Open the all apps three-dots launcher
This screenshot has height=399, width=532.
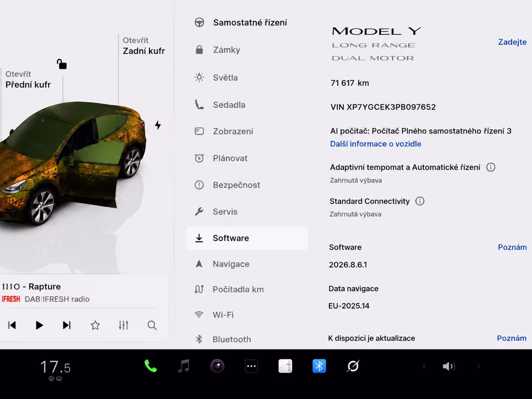pyautogui.click(x=251, y=366)
